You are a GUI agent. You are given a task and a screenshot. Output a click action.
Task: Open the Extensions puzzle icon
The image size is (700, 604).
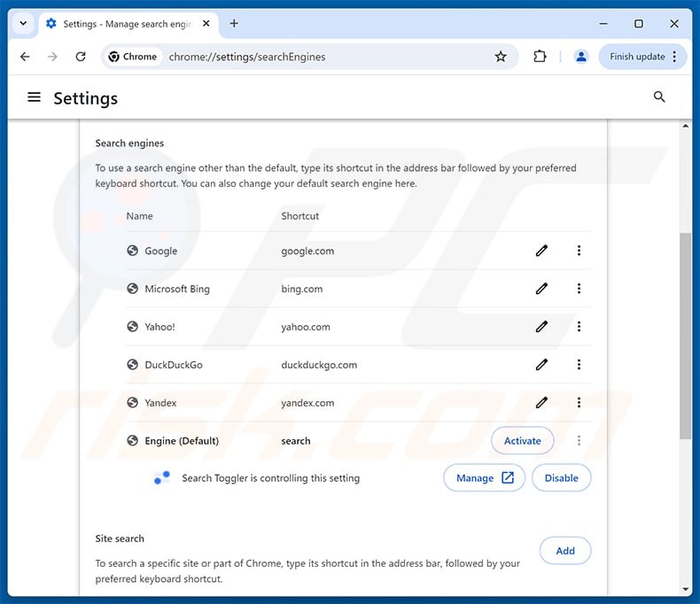(540, 57)
